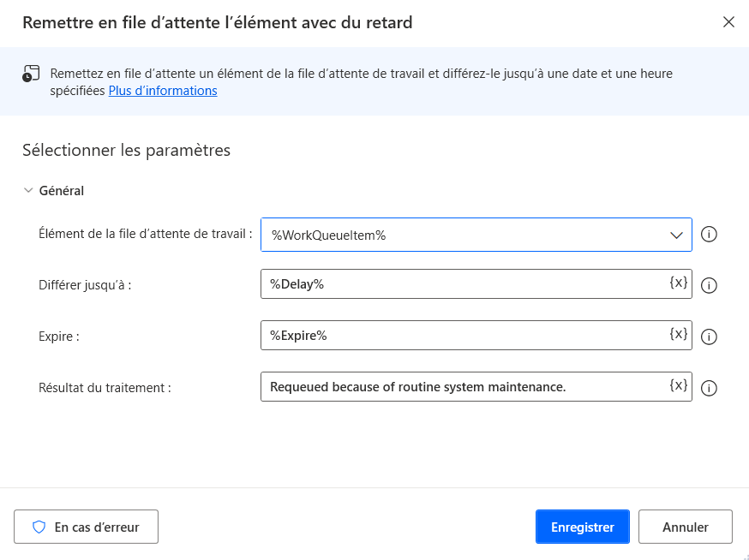The height and width of the screenshot is (560, 749).
Task: Click the Résultat du traitement label
Action: (x=105, y=388)
